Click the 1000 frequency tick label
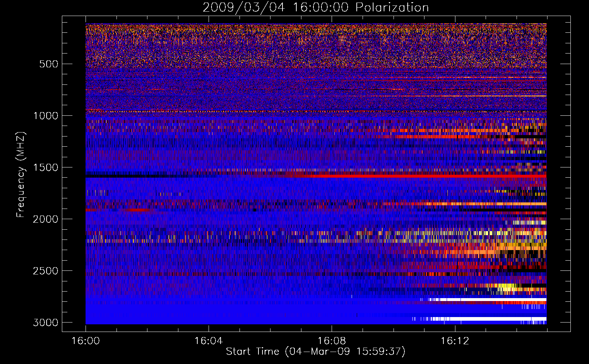Viewport: 589px width, 364px height. [46, 116]
